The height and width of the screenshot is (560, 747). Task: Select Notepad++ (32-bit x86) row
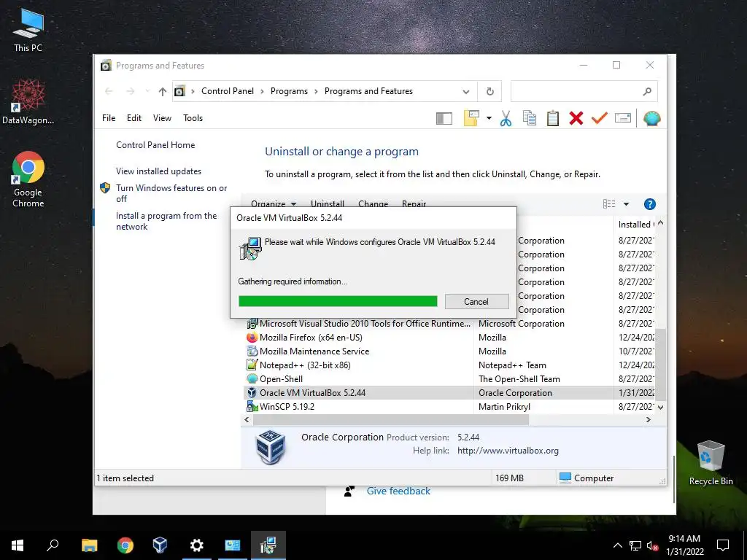(x=449, y=365)
